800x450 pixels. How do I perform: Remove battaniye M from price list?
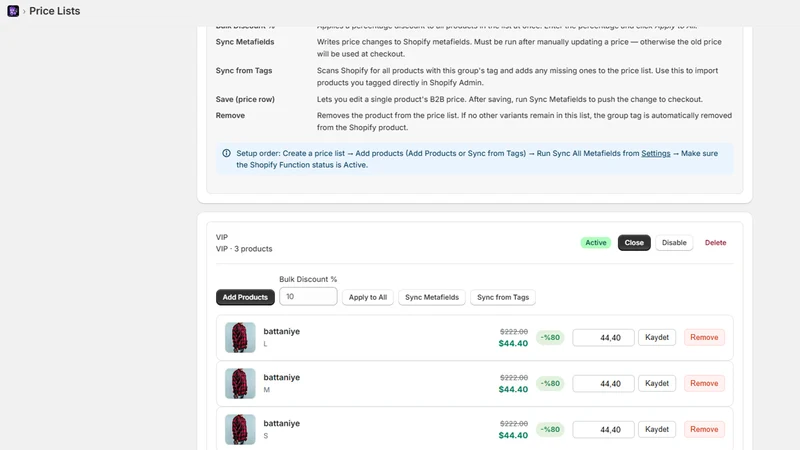(704, 383)
